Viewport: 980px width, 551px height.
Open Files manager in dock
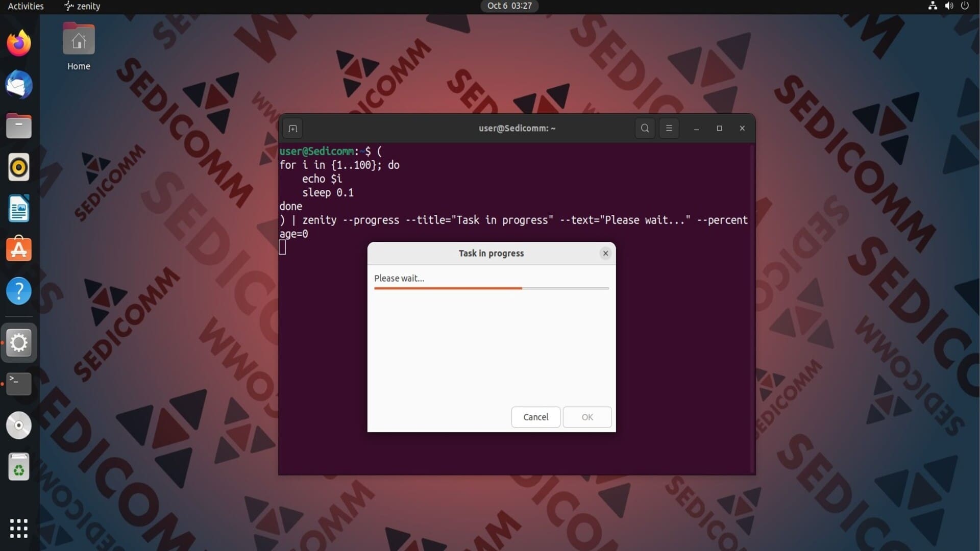(19, 126)
